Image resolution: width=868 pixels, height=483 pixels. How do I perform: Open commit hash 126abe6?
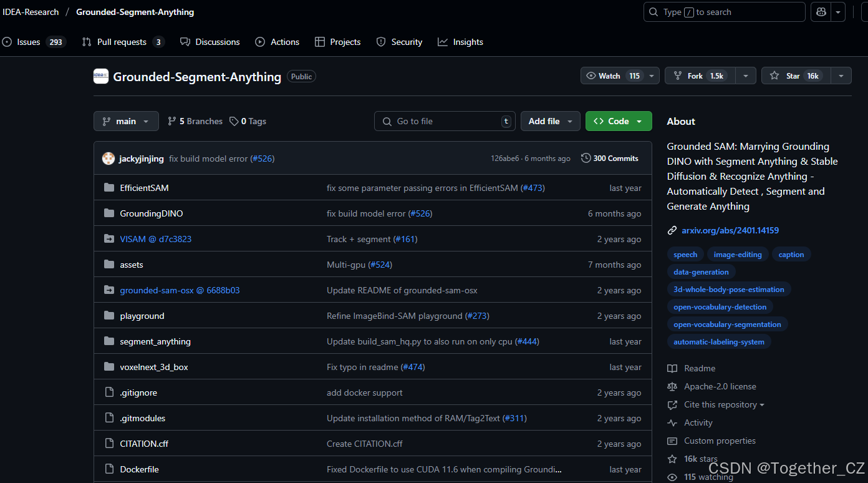[504, 159]
